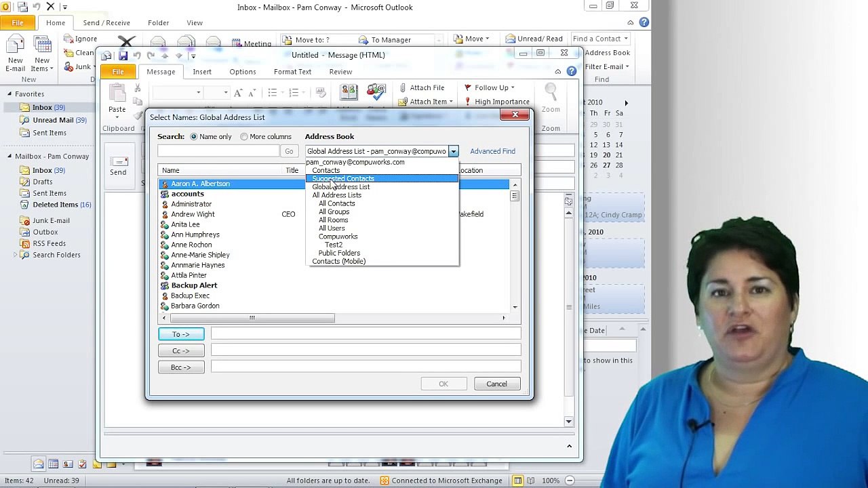The width and height of the screenshot is (868, 488).
Task: Click scroll down arrow of names list
Action: coord(515,308)
